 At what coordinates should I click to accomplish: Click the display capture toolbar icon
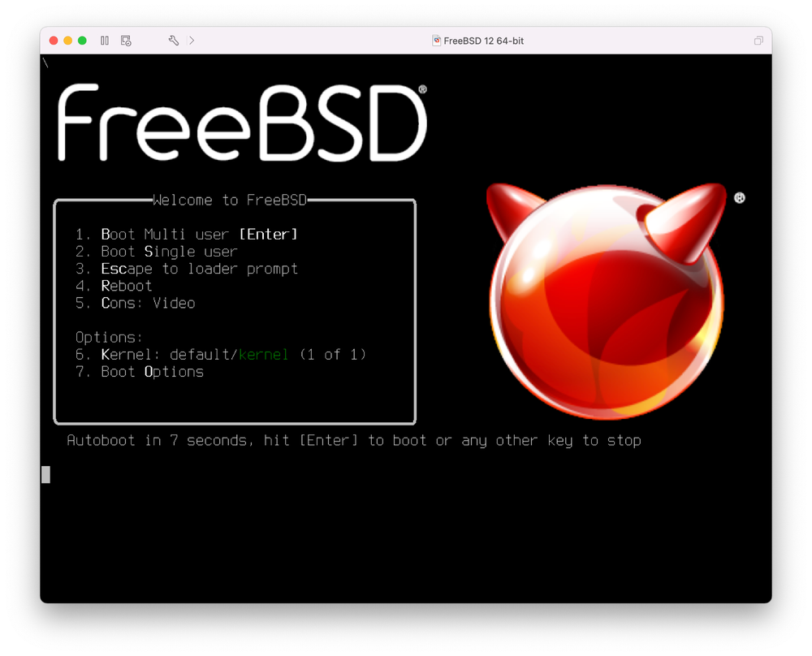point(126,40)
